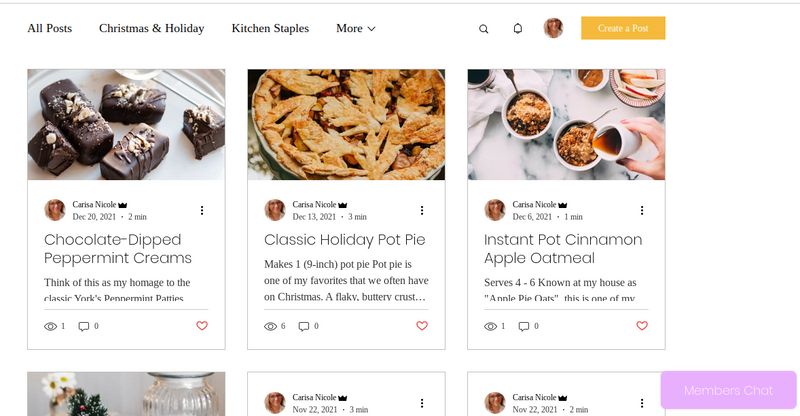Open the Members Chat button
The height and width of the screenshot is (416, 800).
click(x=728, y=390)
